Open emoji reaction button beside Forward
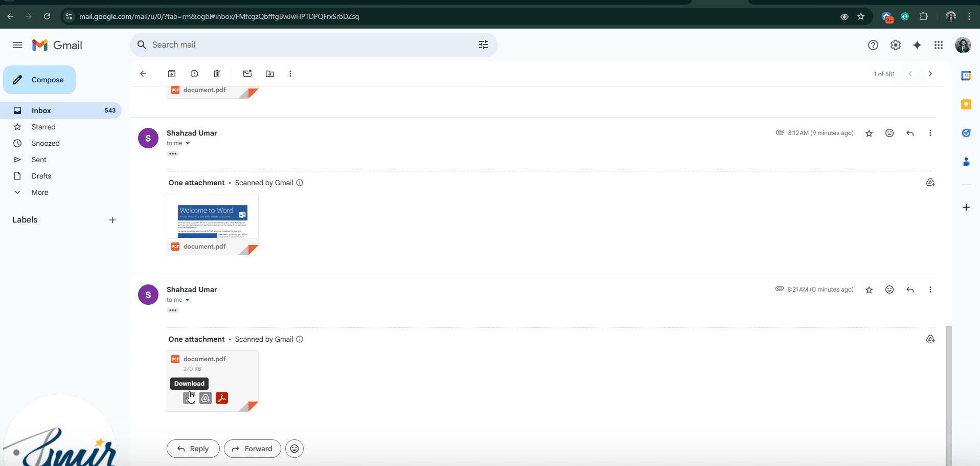This screenshot has width=980, height=466. pyautogui.click(x=294, y=449)
